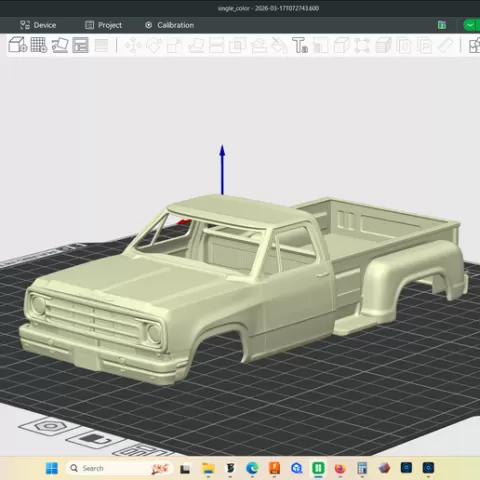Select the paint bucket painting tool
480x480 pixels.
click(279, 46)
